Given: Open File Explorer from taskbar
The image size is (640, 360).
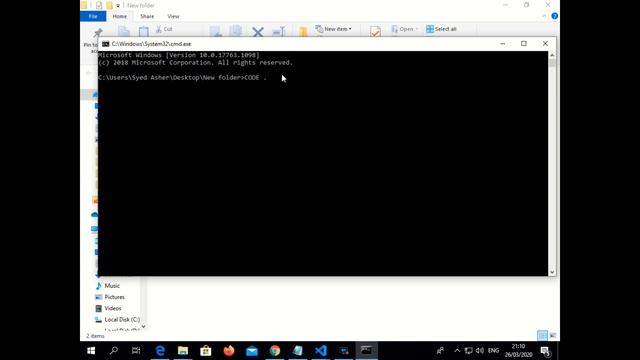Looking at the screenshot, I should coord(183,351).
